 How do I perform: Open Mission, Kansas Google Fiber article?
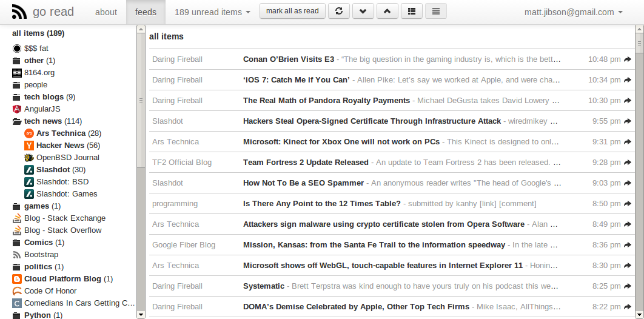(374, 244)
